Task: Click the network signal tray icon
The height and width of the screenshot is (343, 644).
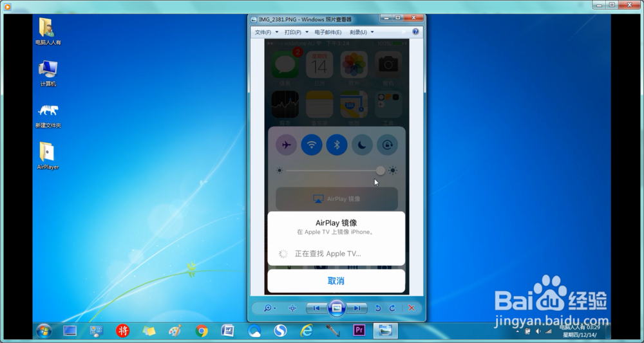Action: [x=548, y=331]
